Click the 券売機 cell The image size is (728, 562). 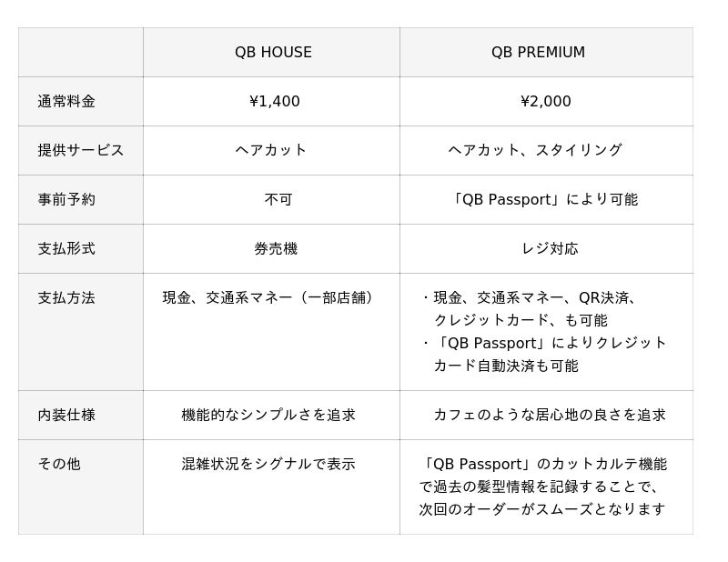tap(275, 249)
